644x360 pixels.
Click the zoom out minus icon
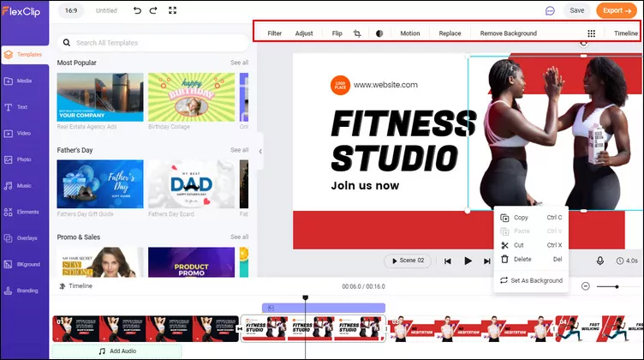click(x=586, y=286)
